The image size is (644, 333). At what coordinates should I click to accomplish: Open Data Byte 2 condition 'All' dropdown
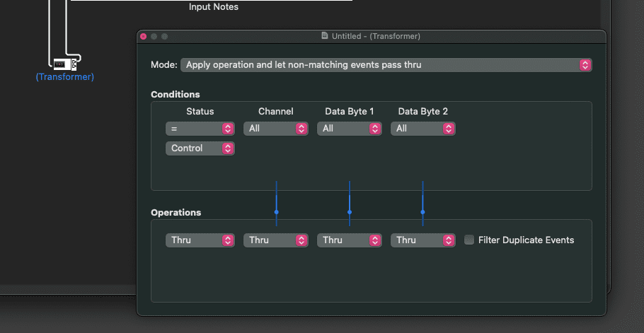pos(422,129)
